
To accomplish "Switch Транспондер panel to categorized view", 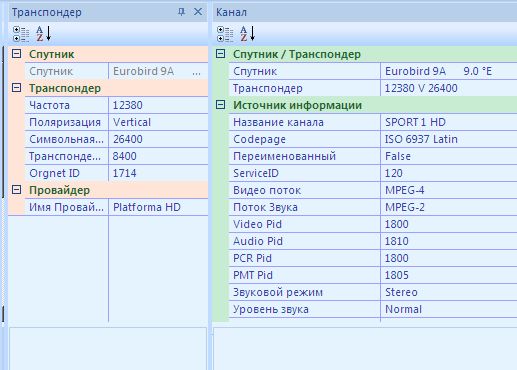I will pos(21,34).
